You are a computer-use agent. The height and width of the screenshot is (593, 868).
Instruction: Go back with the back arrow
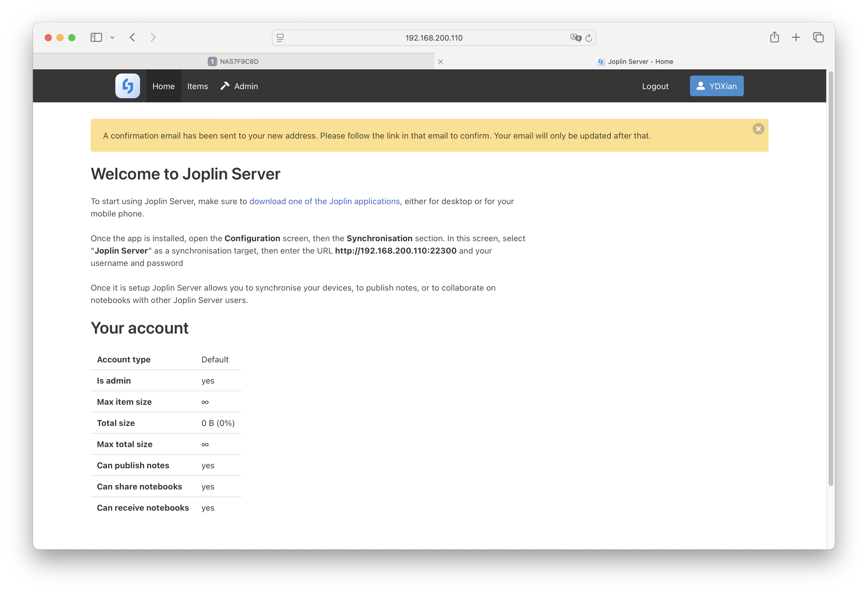pyautogui.click(x=132, y=37)
